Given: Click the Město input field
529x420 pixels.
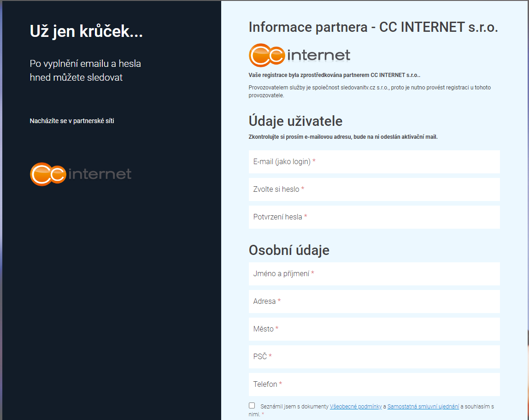Looking at the screenshot, I should pos(374,329).
